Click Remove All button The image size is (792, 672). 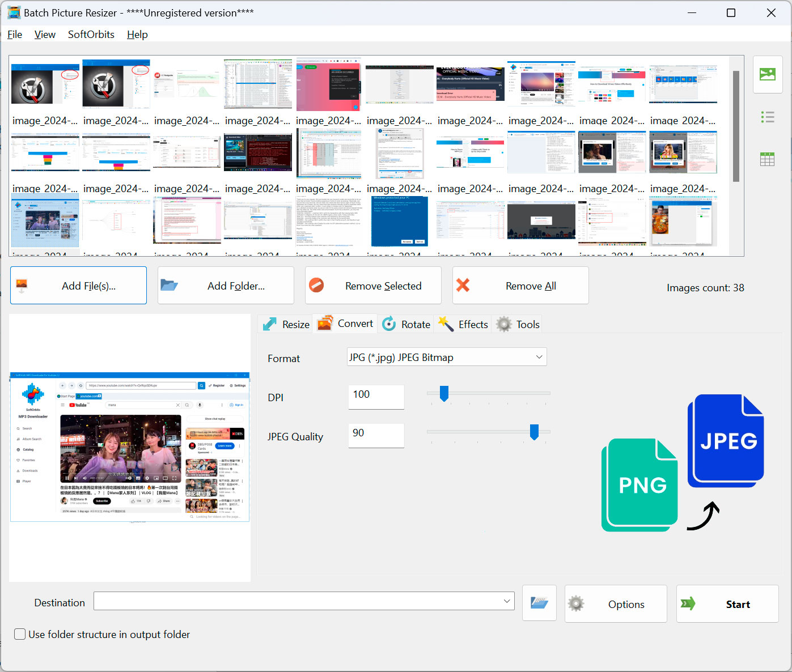point(520,286)
